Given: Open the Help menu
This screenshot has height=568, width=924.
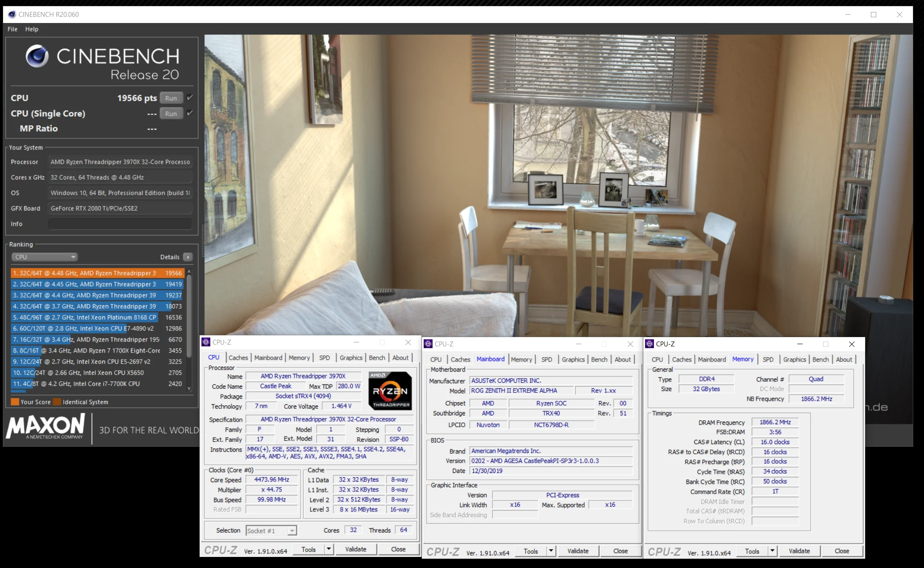Looking at the screenshot, I should point(31,29).
